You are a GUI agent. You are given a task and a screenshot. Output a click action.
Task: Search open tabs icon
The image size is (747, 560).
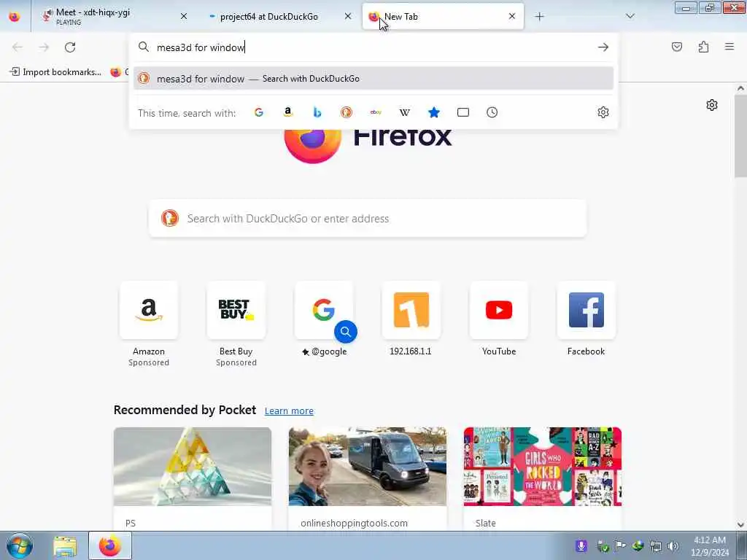point(463,112)
